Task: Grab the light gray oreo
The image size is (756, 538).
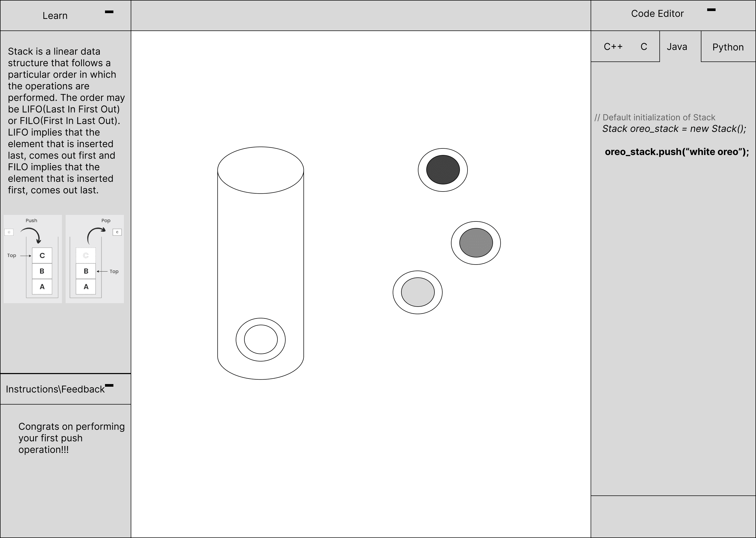Action: [417, 292]
